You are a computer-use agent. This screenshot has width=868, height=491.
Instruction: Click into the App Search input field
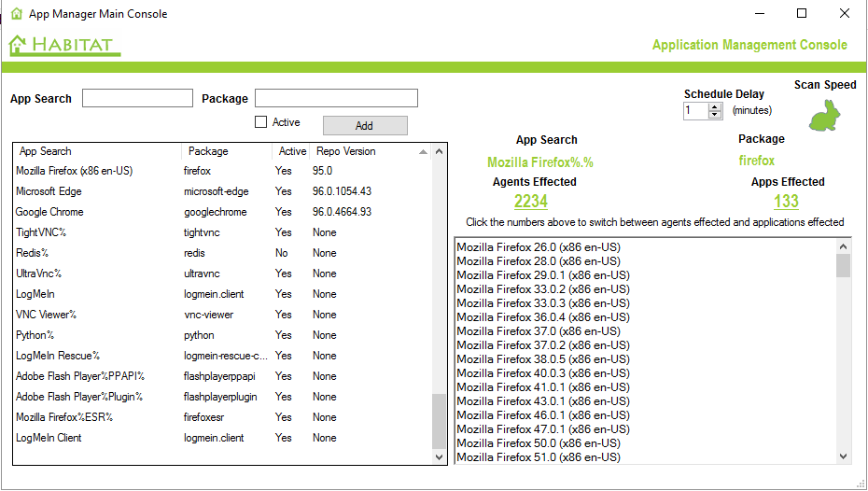coord(137,99)
